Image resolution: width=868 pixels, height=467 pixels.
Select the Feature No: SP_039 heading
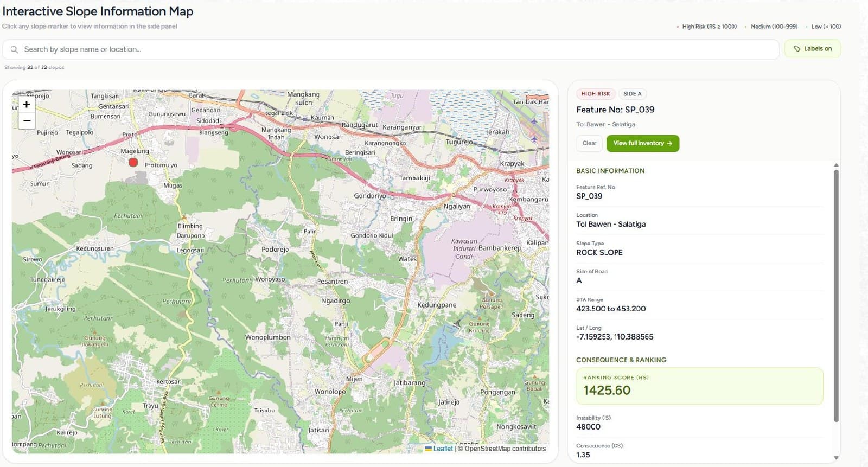click(x=615, y=110)
